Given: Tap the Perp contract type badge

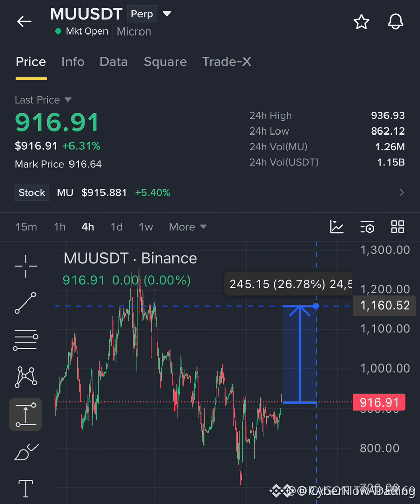Looking at the screenshot, I should [x=142, y=14].
